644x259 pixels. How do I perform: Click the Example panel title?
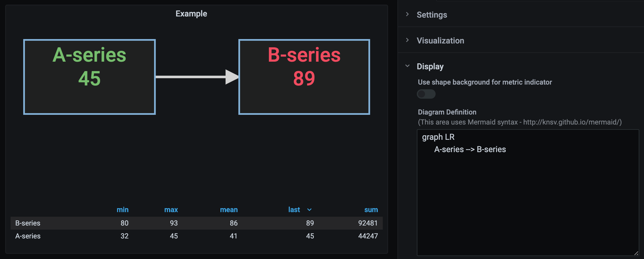[191, 14]
